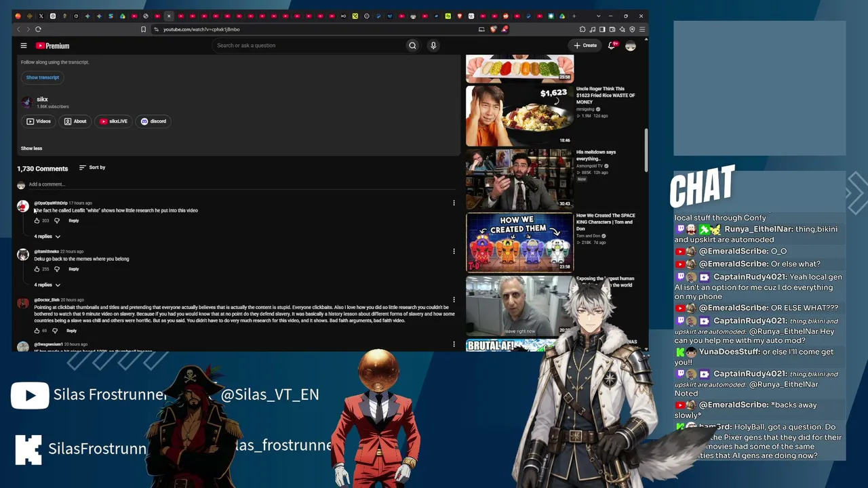Click the YouTube search magnifier button
The image size is (868, 488).
[x=412, y=45]
